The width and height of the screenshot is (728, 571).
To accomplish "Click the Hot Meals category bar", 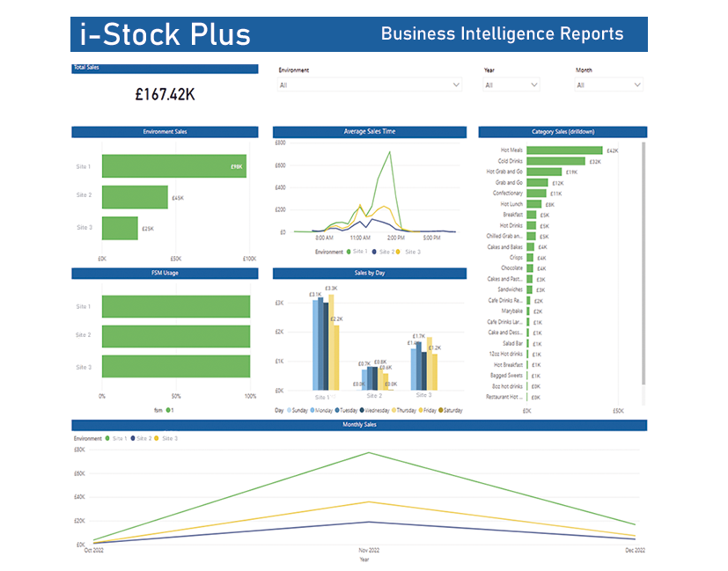I will click(564, 150).
